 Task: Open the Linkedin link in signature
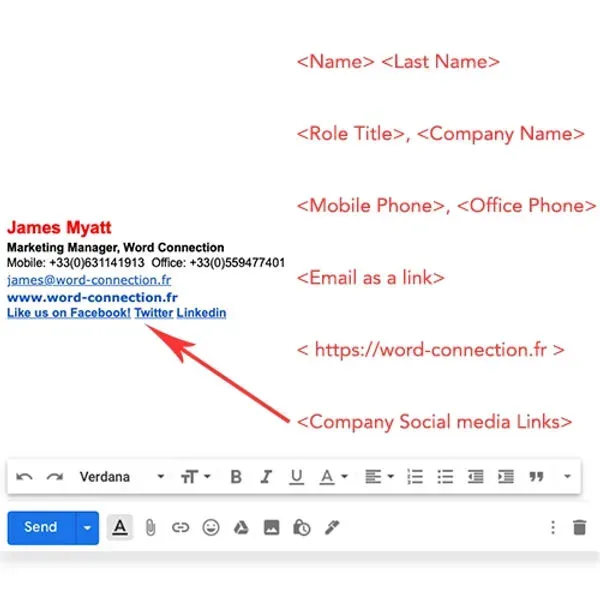point(201,313)
